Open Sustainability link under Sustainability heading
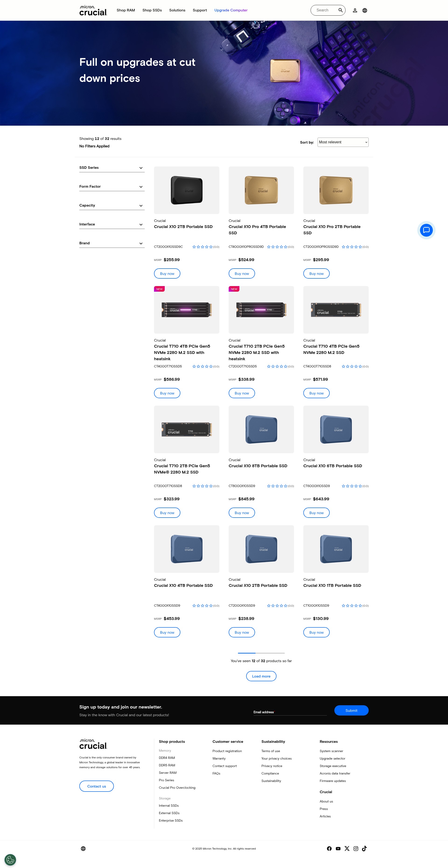448x868 pixels. [x=271, y=781]
